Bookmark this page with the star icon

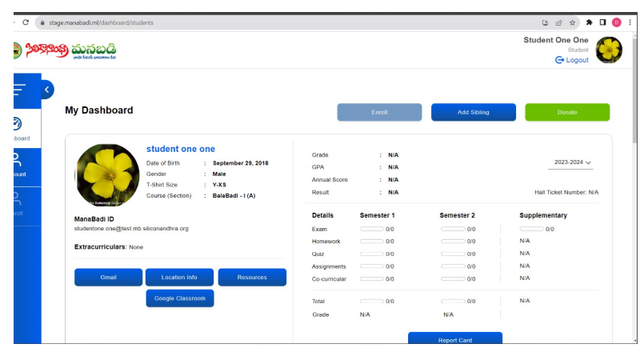coord(574,22)
